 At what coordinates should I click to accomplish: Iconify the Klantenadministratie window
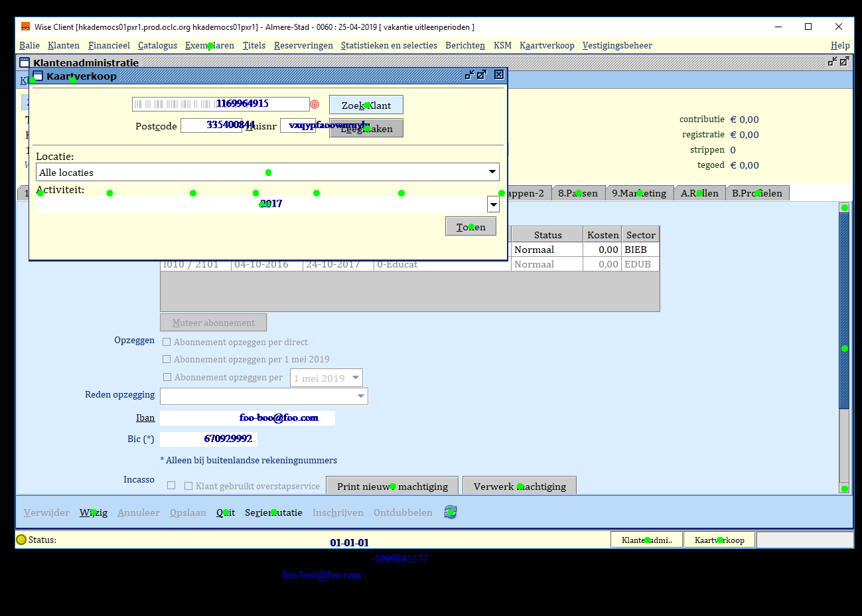pyautogui.click(x=832, y=61)
